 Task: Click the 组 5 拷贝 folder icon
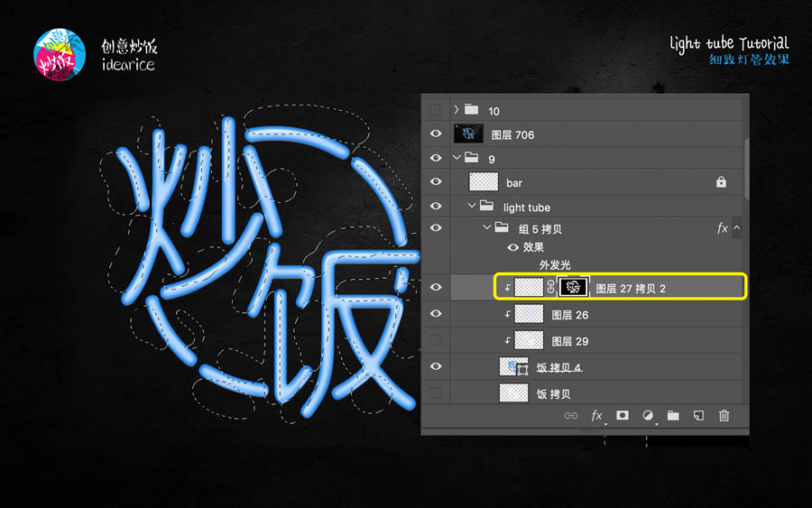click(502, 226)
